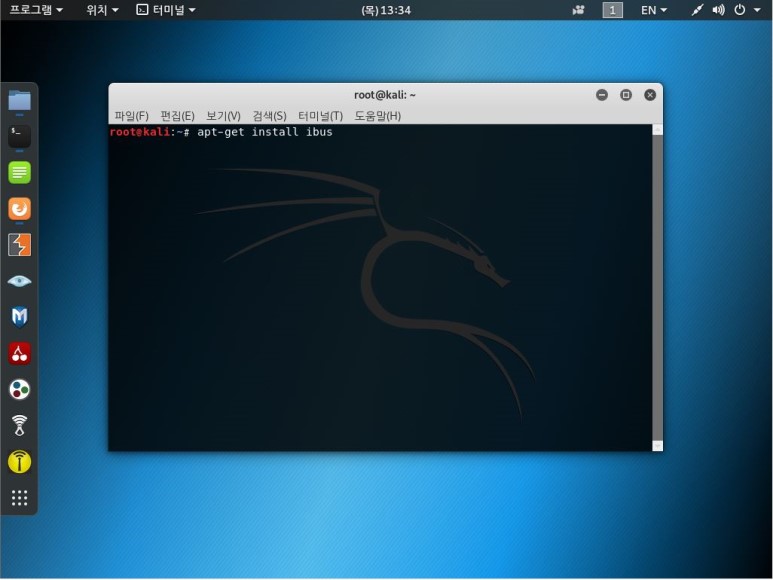The image size is (773, 580).
Task: Click the scrollbar up arrow in terminal
Action: coord(657,130)
